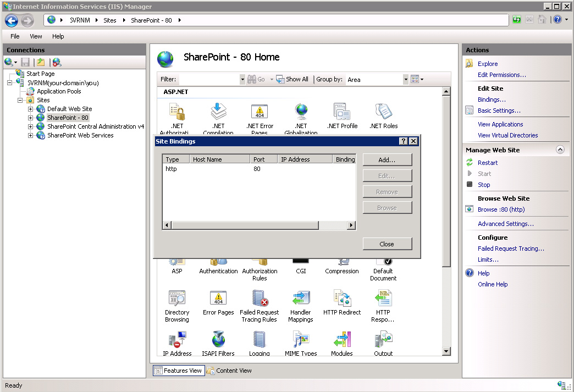Collapse the SVRNM server node
The height and width of the screenshot is (392, 574).
click(9, 82)
